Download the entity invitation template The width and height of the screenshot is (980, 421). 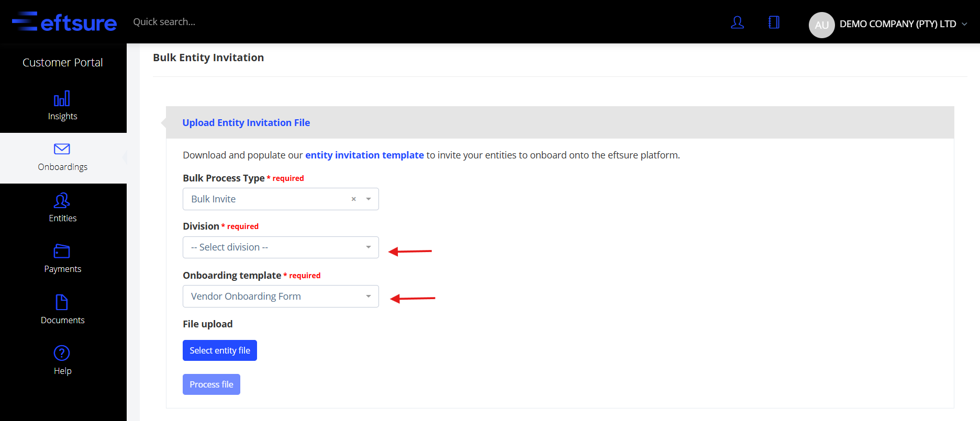click(364, 155)
